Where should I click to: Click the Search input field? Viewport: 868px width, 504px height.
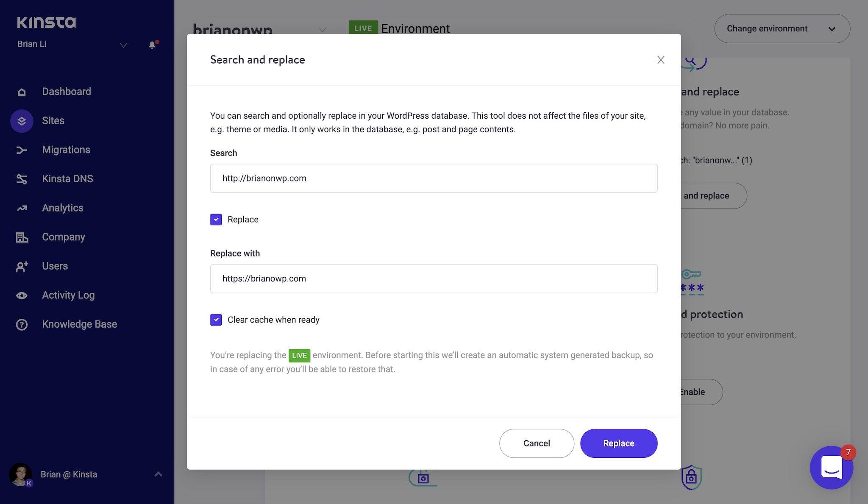pyautogui.click(x=434, y=178)
